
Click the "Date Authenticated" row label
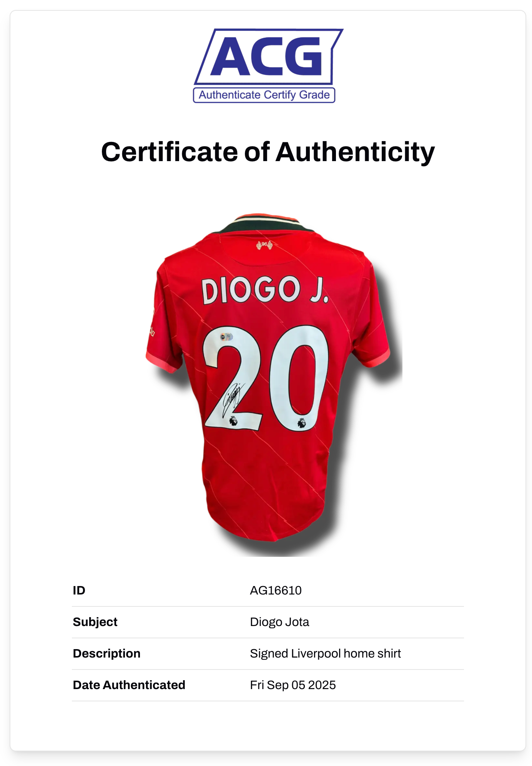129,685
